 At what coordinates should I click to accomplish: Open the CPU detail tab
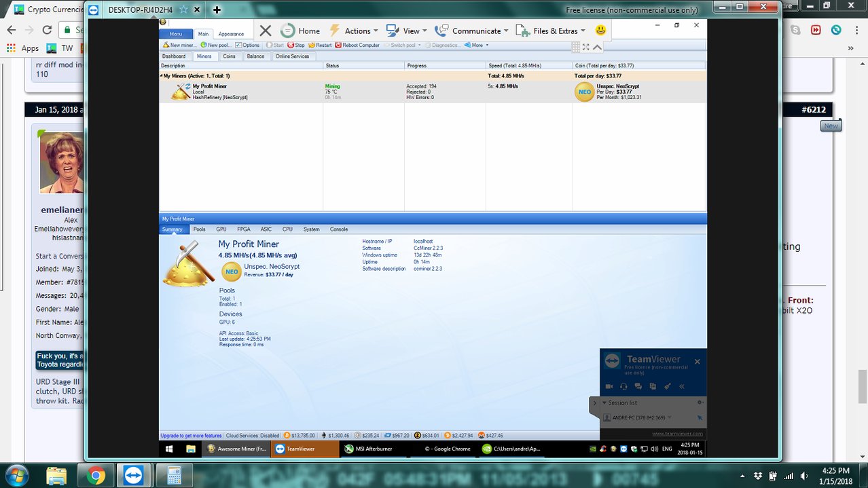point(287,229)
